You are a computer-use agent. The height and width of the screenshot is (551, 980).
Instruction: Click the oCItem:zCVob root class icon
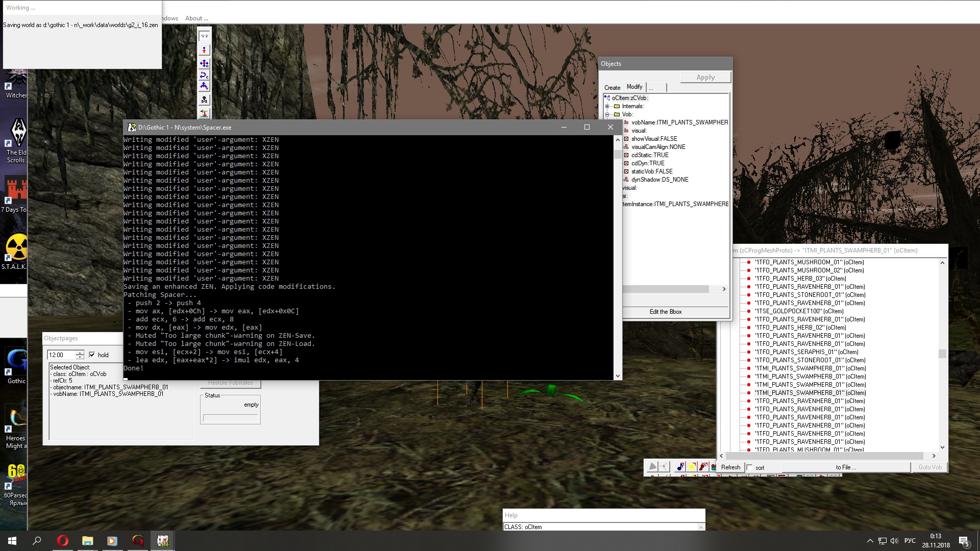point(607,98)
